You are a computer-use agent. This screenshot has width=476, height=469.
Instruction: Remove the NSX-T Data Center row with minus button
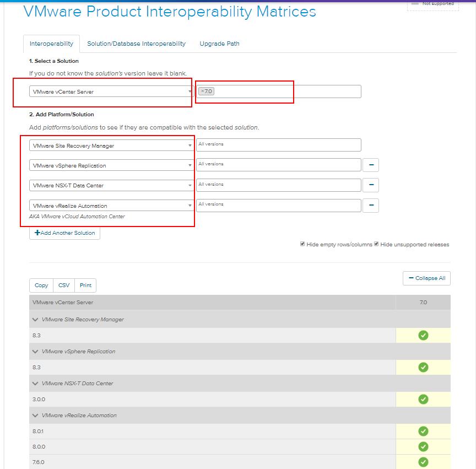click(x=371, y=185)
